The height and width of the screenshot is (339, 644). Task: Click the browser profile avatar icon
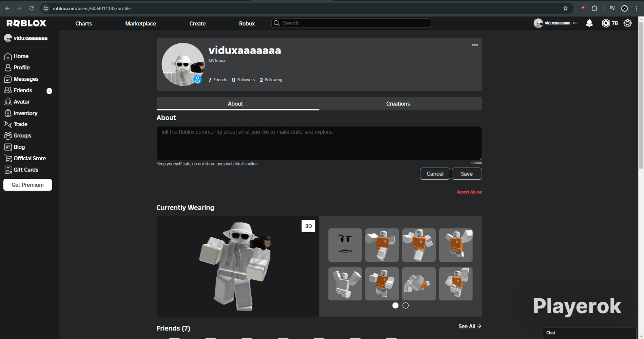tap(624, 8)
